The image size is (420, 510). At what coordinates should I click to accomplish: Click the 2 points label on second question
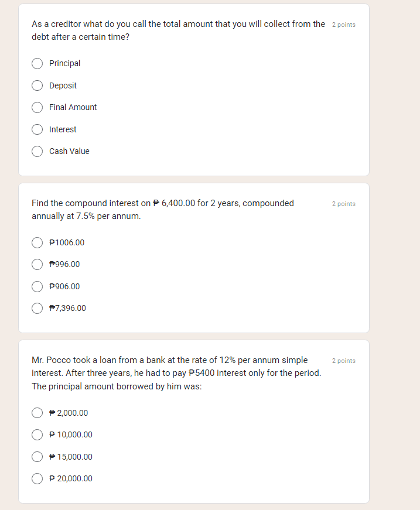[x=344, y=204]
